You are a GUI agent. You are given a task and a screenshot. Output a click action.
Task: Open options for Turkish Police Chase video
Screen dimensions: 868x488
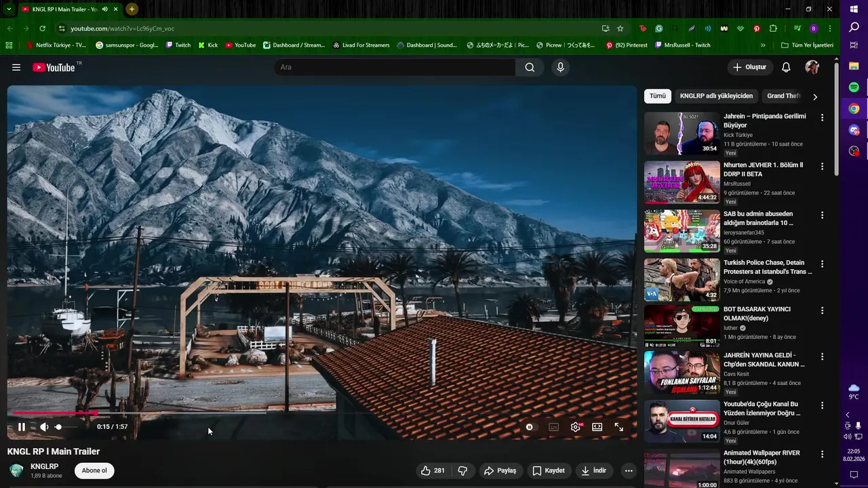[822, 264]
